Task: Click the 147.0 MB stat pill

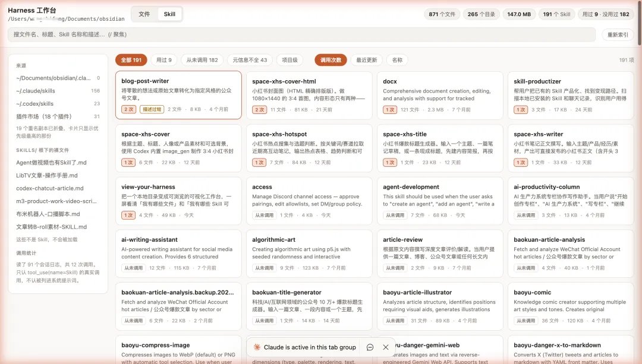Action: tap(519, 14)
